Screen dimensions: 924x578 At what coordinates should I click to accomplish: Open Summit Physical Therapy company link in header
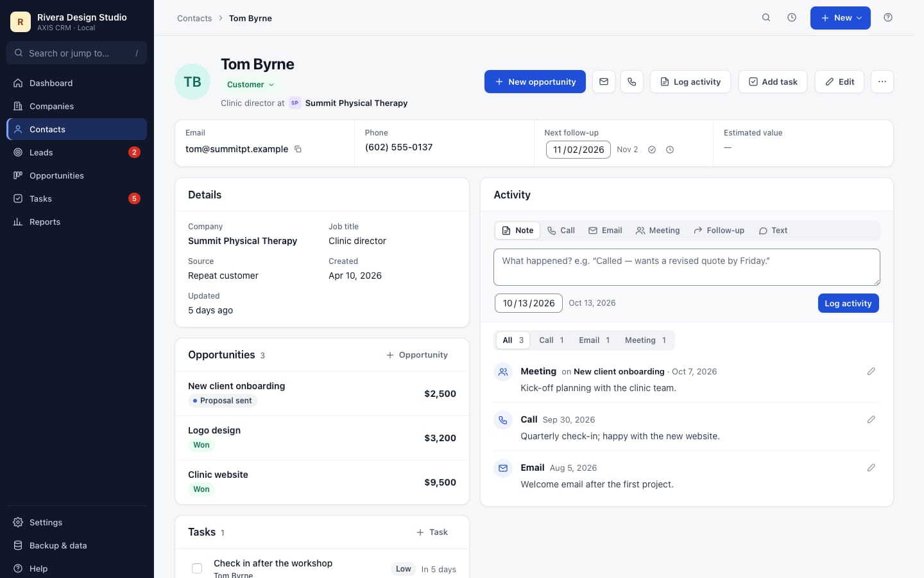356,103
